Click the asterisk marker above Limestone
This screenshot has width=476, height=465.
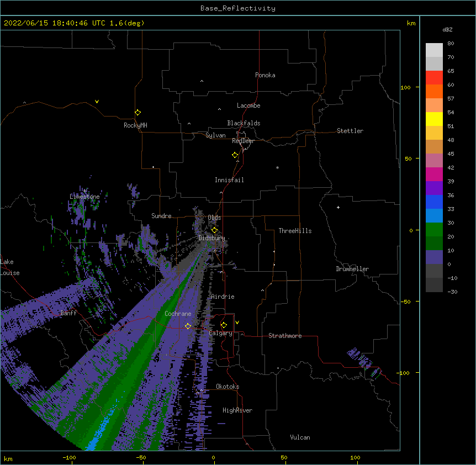coord(85,191)
